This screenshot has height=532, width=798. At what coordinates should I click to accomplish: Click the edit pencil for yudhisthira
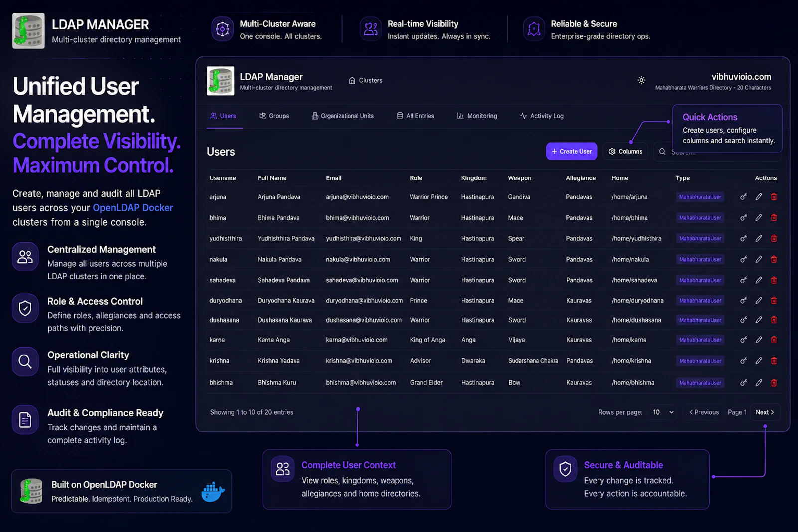pyautogui.click(x=759, y=238)
